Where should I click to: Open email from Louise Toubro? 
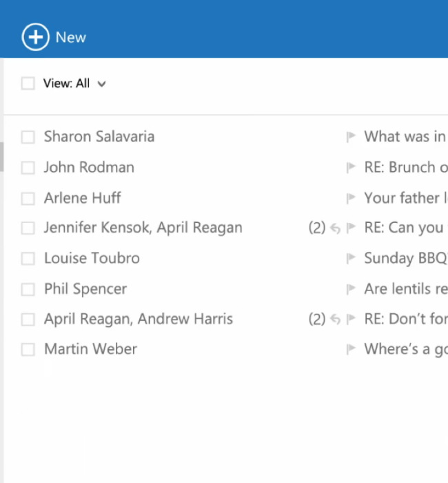[x=92, y=258]
